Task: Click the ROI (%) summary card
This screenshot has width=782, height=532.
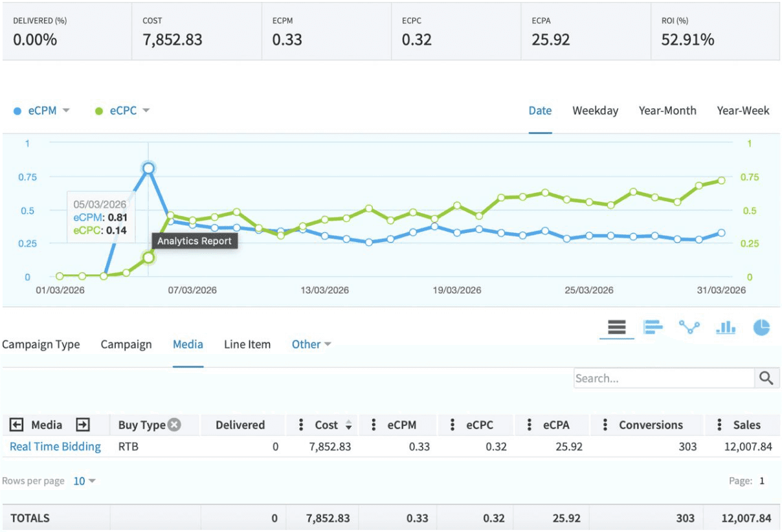Action: [x=715, y=32]
